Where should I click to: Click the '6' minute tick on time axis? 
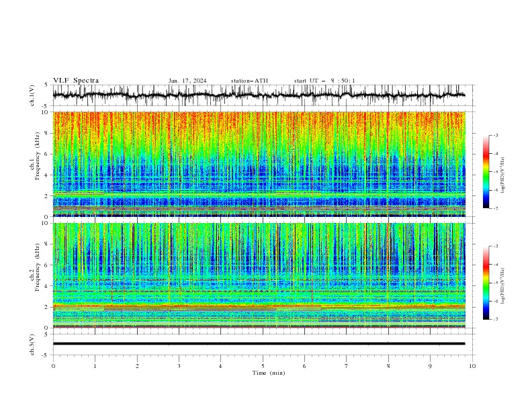pyautogui.click(x=304, y=366)
